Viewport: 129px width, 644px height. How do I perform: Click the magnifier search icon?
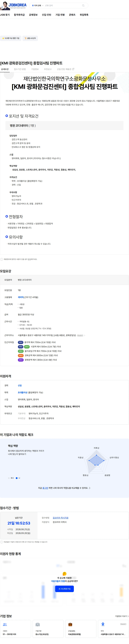(83, 6)
